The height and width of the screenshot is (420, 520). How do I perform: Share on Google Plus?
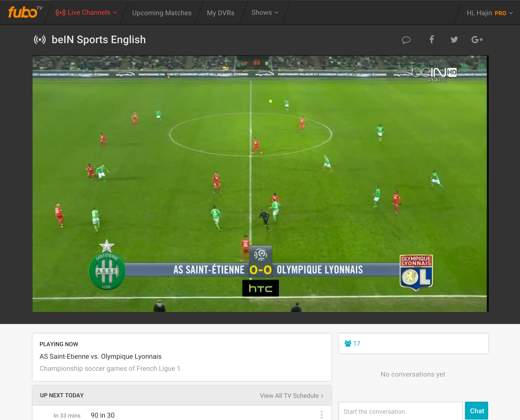pos(477,39)
